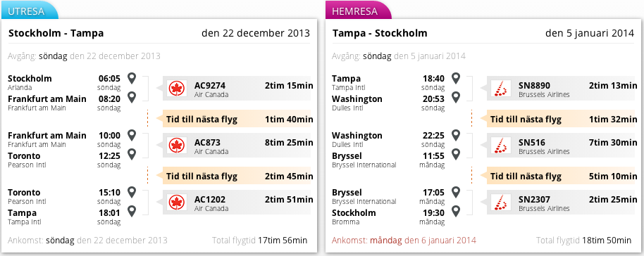Click the Tampa - Stockholm heading
The height and width of the screenshot is (256, 644).
(380, 33)
